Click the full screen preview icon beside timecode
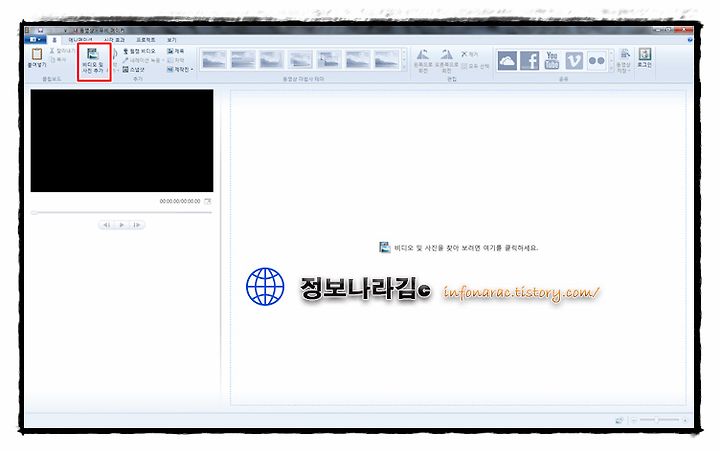The image size is (720, 451). (208, 201)
